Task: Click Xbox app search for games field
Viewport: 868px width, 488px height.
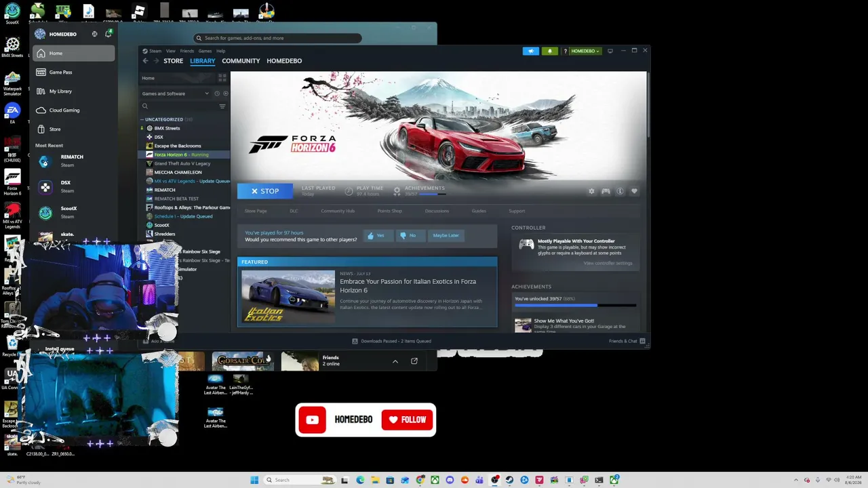Action: tap(277, 38)
